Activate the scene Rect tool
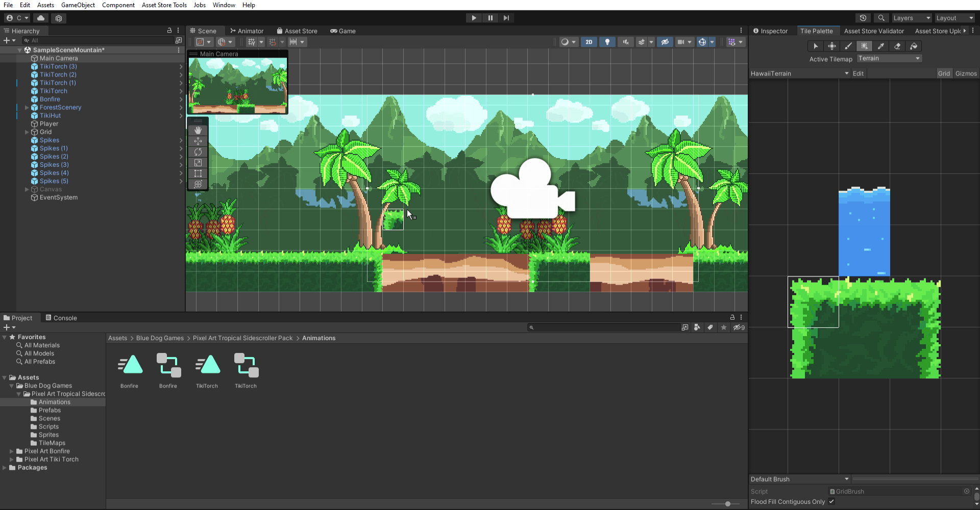Screen dimensions: 980x510 (x=198, y=173)
